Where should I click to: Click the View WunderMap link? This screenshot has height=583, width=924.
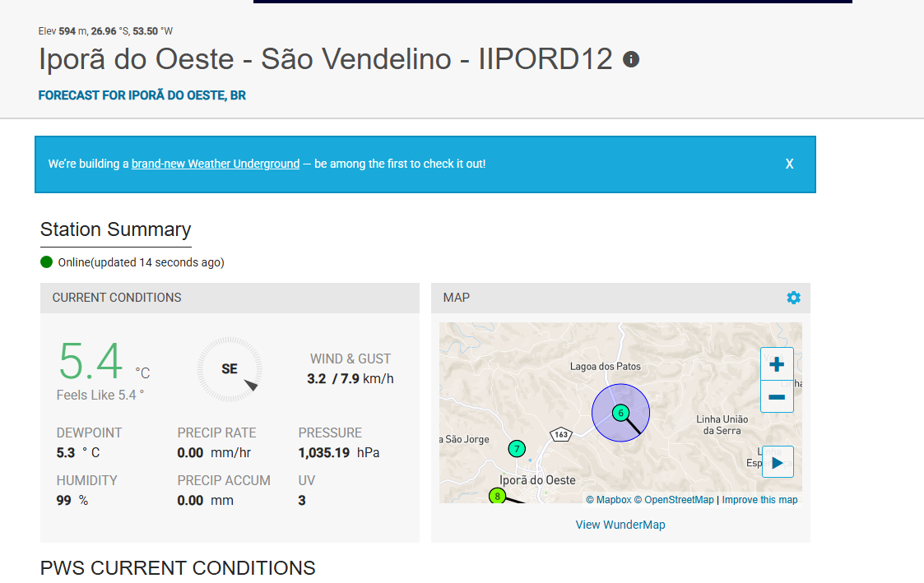(620, 525)
